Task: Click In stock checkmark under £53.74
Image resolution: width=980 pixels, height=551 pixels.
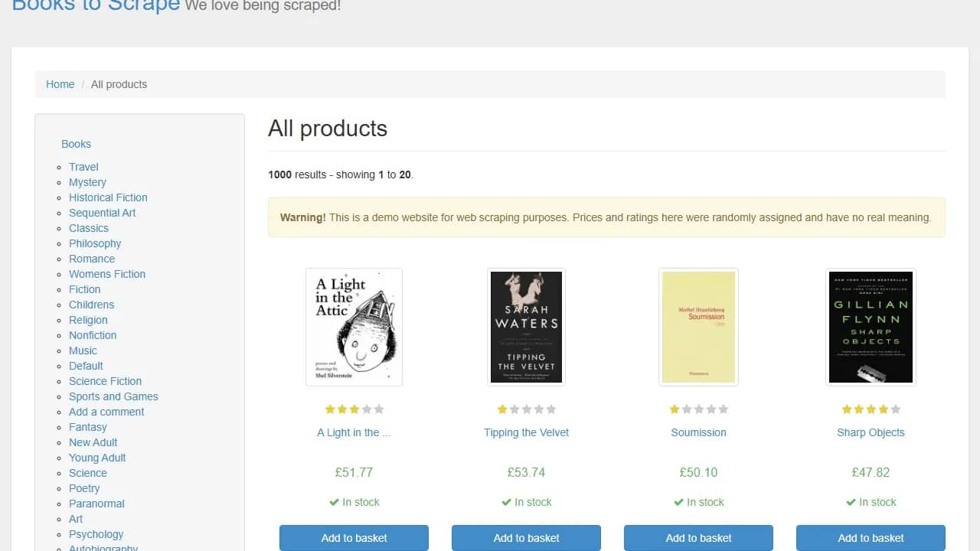Action: point(506,502)
